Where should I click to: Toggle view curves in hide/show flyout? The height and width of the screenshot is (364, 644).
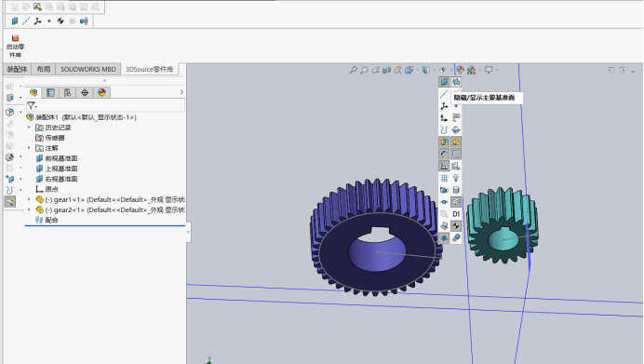444,129
